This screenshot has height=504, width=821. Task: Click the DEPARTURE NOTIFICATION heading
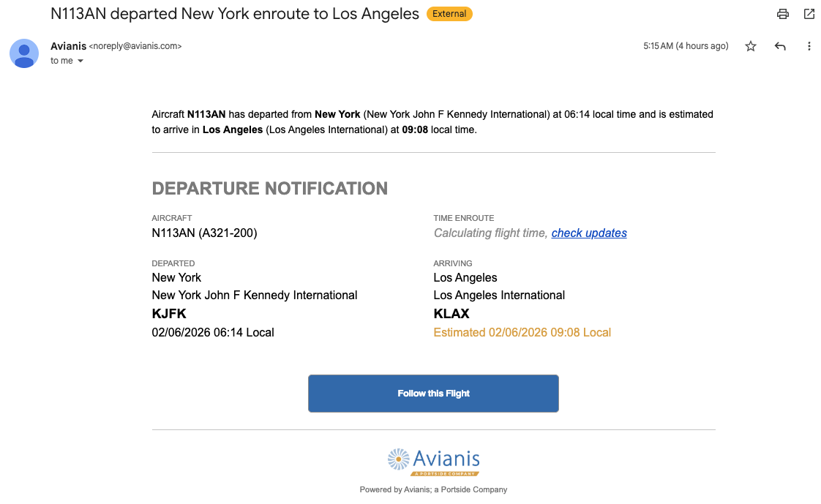[269, 189]
